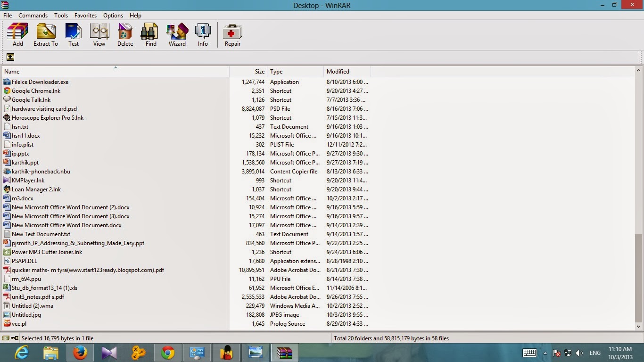This screenshot has width=644, height=362.
Task: Select m3.docx file
Action: click(23, 198)
